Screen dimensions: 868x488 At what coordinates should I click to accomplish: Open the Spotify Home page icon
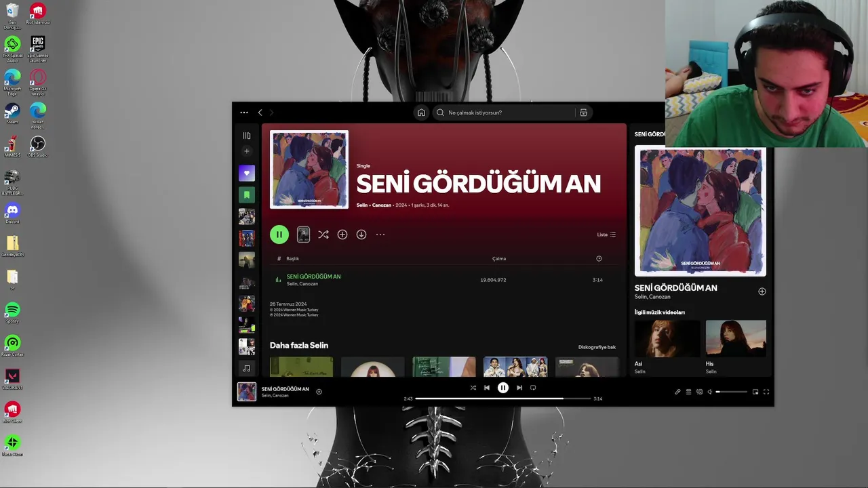[x=421, y=113]
